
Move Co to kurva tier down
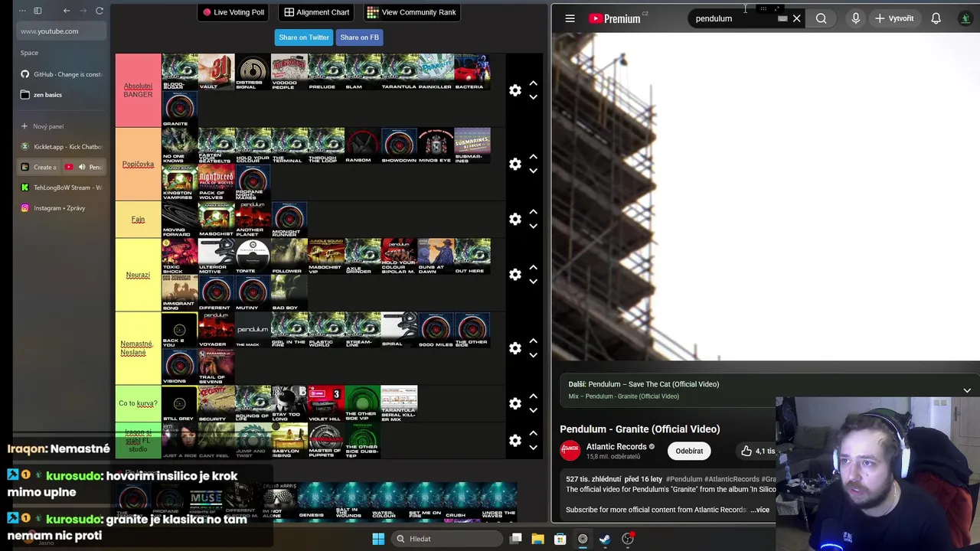(x=533, y=410)
